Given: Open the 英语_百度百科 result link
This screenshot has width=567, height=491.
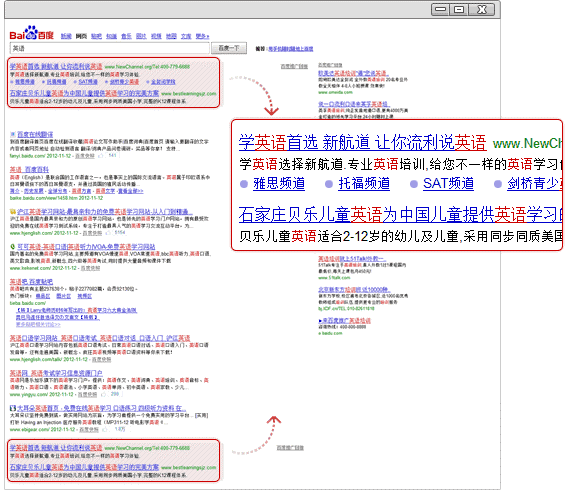Looking at the screenshot, I should (x=29, y=170).
